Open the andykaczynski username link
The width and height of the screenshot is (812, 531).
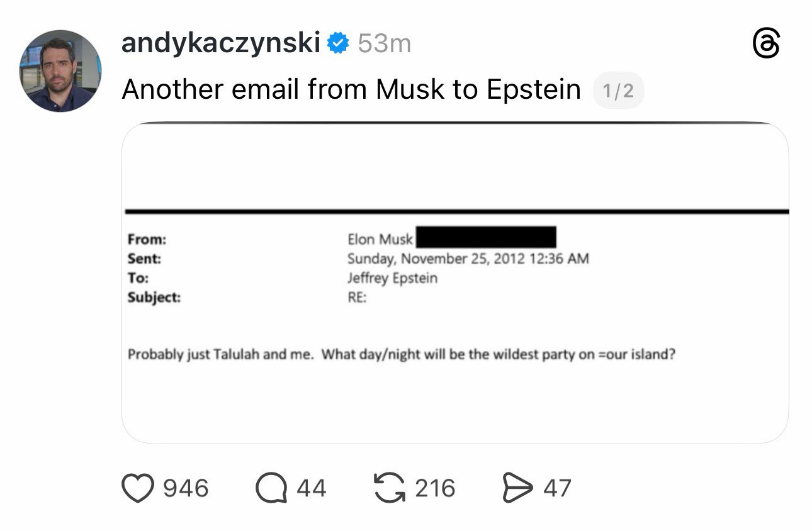221,43
